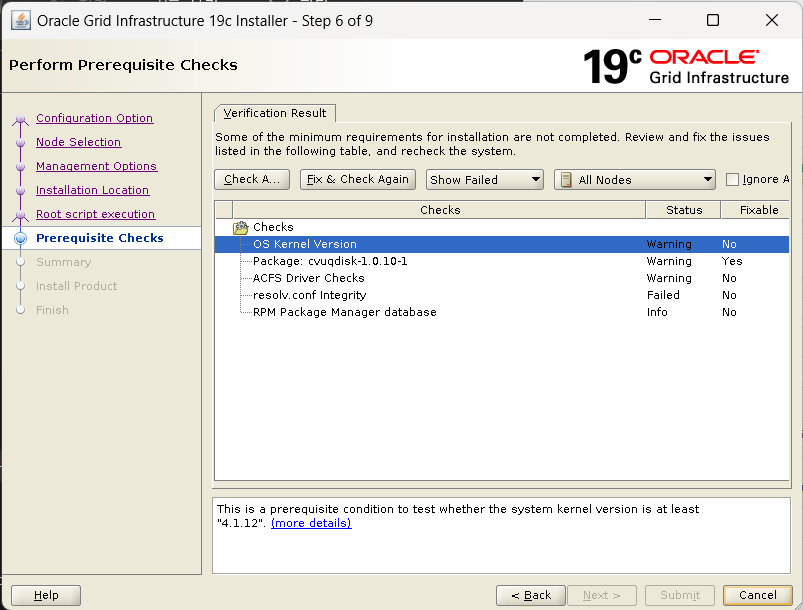Screen dimensions: 803x610
Task: Select the ACFS Driver Checks row
Action: point(502,278)
